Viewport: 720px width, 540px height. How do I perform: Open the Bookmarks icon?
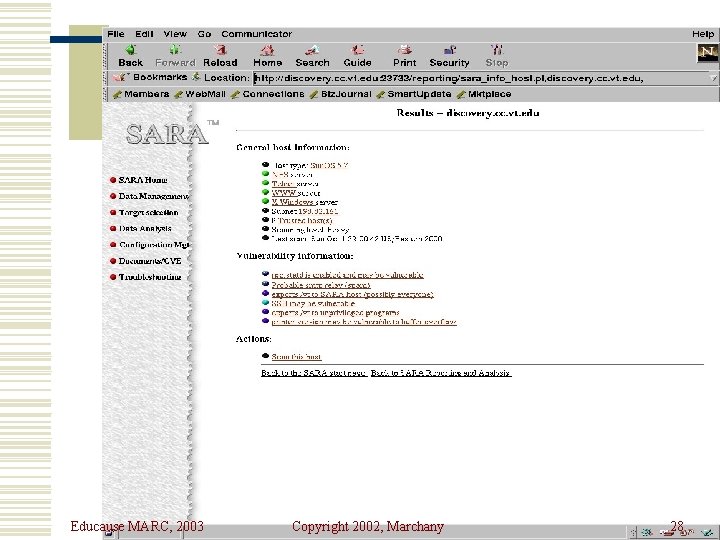tap(121, 77)
